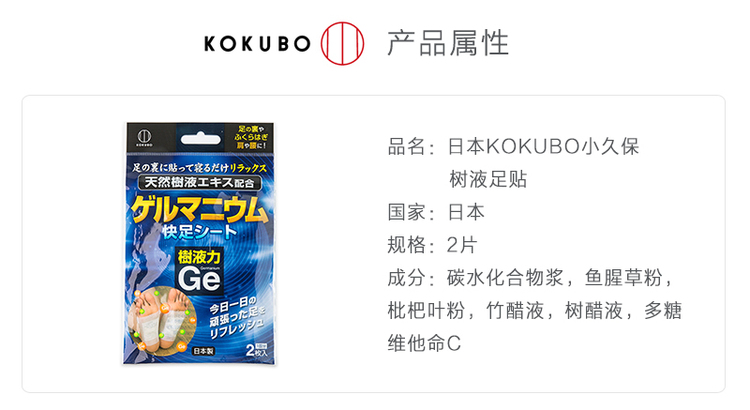Viewport: 750px width, 410px height.
Task: Click the 成分 ingredients first line
Action: click(x=530, y=277)
